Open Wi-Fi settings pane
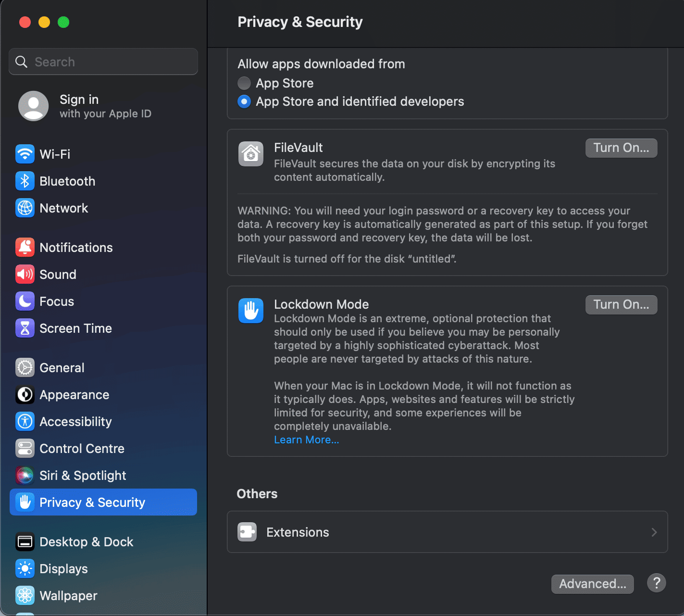The height and width of the screenshot is (616, 684). [103, 154]
